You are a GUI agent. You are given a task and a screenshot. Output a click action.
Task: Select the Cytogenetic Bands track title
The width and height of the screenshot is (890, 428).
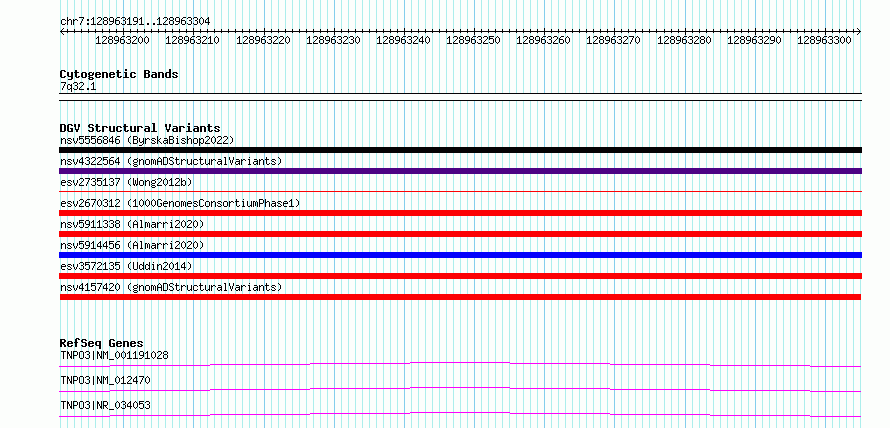(119, 74)
